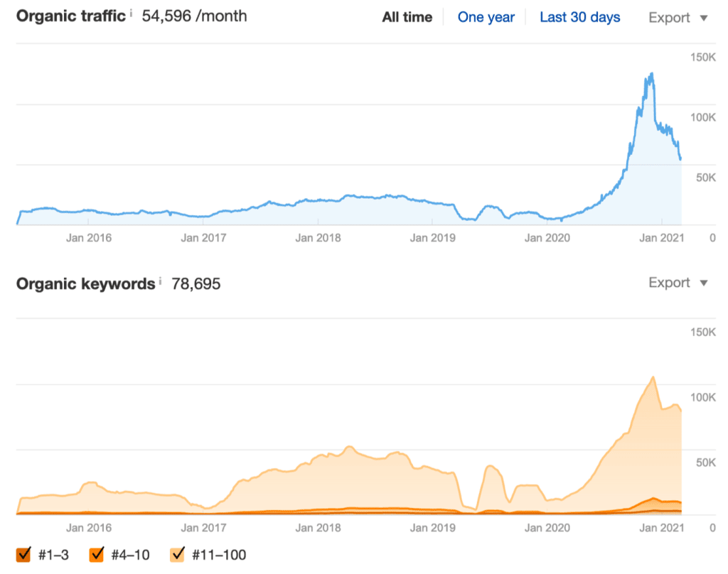Image resolution: width=728 pixels, height=574 pixels.
Task: Open the Export dropdown for Organic traffic
Action: point(678,18)
